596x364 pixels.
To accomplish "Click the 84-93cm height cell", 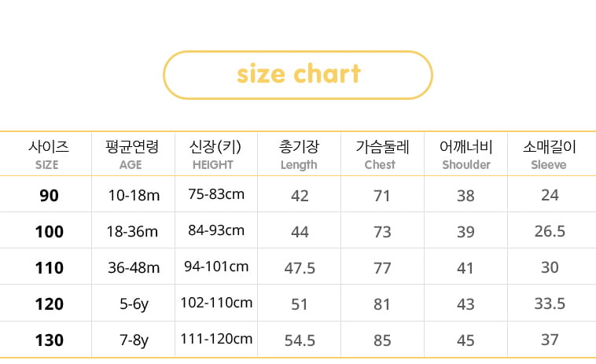I will coord(216,230).
